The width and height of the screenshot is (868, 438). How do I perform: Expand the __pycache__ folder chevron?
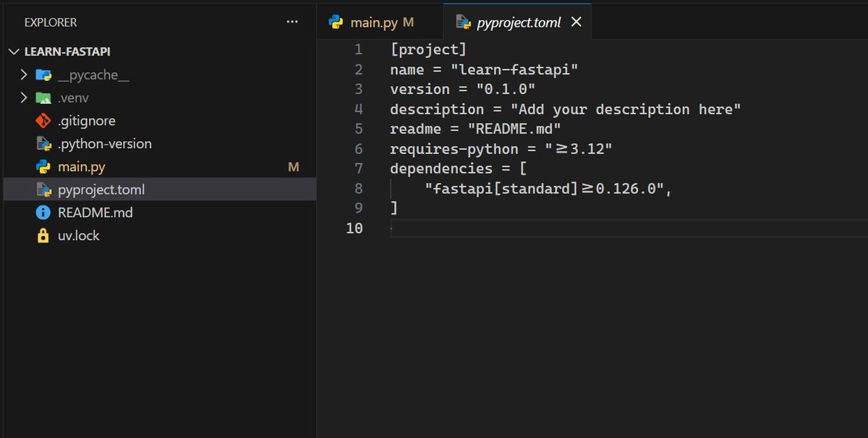[x=23, y=74]
